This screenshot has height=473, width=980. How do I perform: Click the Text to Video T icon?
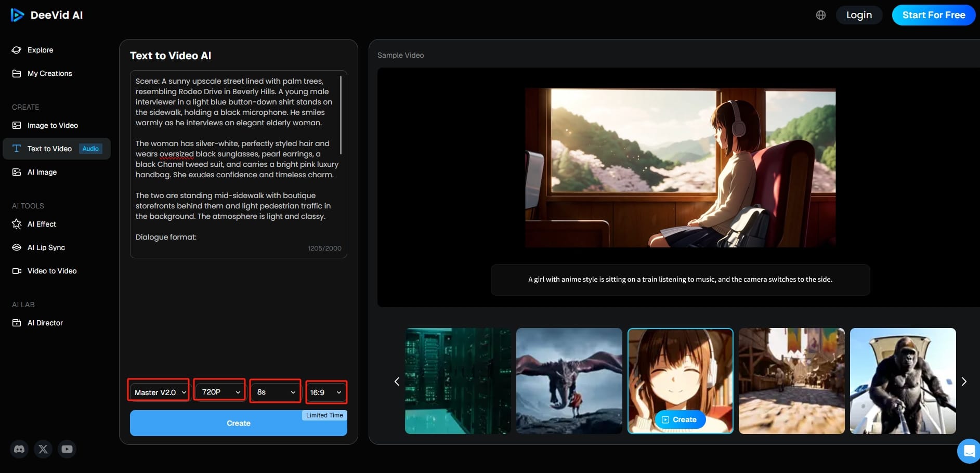click(x=17, y=149)
